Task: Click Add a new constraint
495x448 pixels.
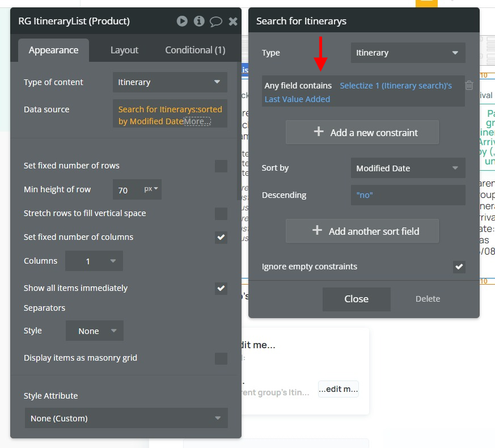Action: [x=362, y=132]
